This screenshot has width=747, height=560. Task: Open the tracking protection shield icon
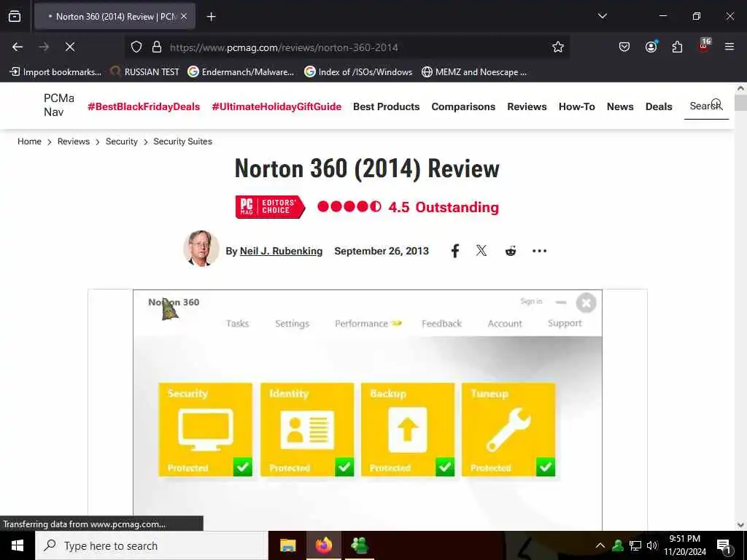tap(136, 47)
